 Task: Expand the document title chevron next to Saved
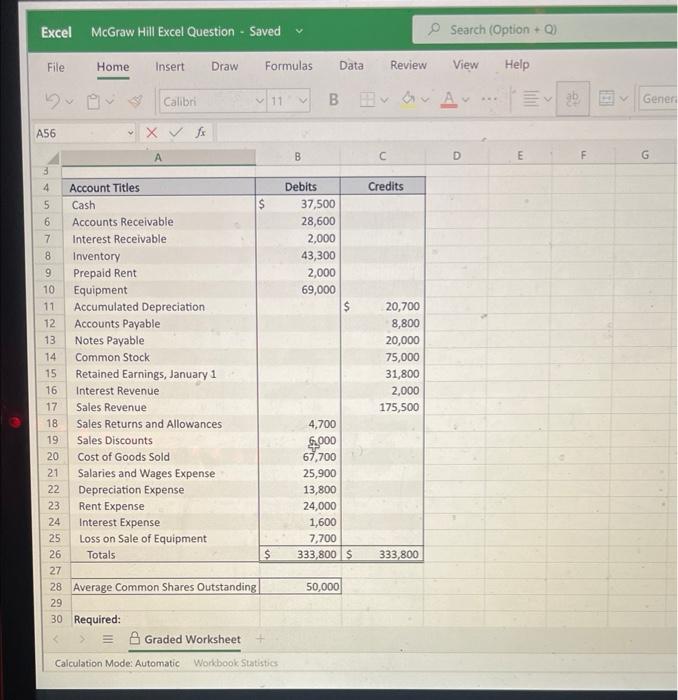click(299, 31)
